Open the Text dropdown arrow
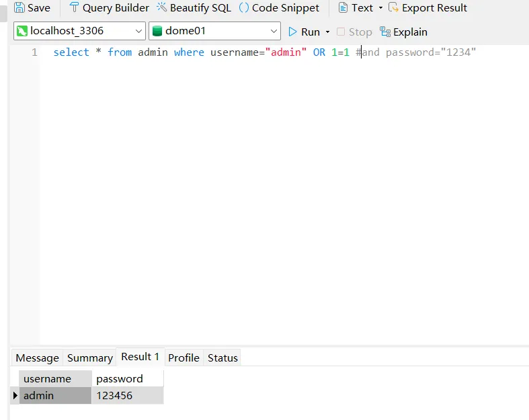 pyautogui.click(x=380, y=8)
